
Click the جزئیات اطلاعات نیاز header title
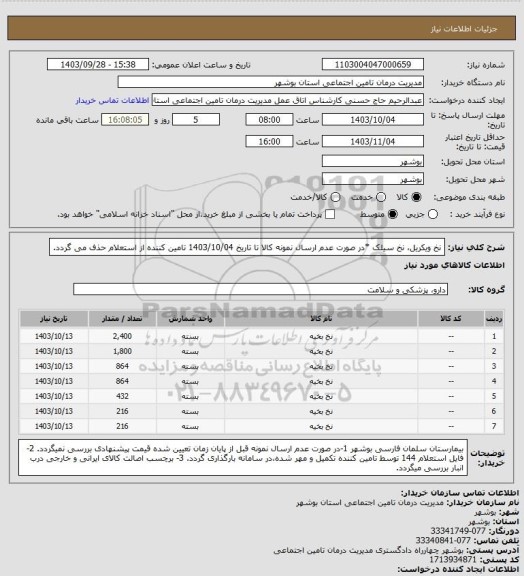coord(464,29)
